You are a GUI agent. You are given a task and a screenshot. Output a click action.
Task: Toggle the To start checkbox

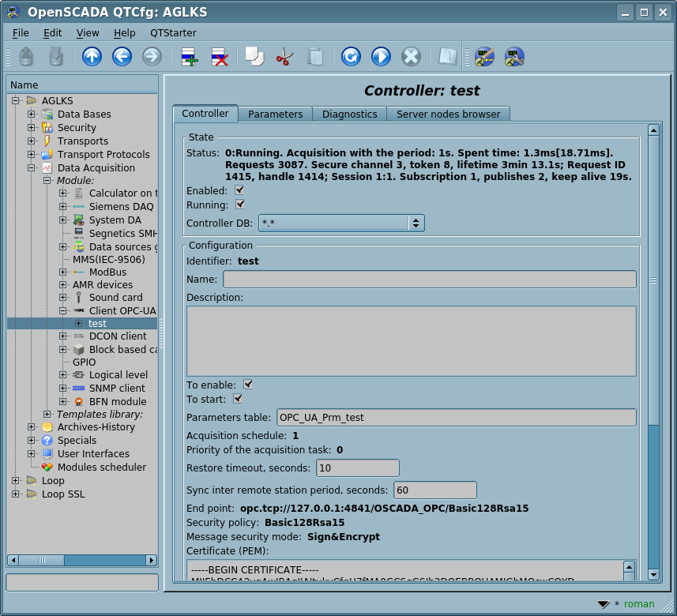[238, 399]
